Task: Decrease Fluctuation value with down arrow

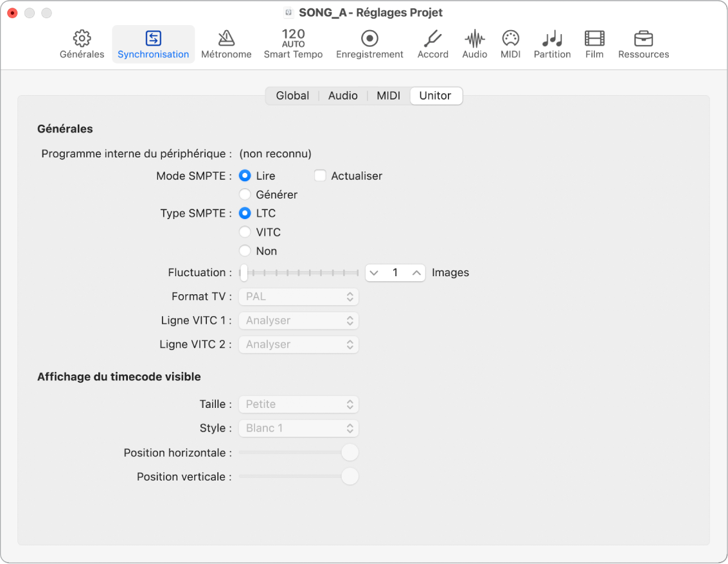Action: click(375, 273)
